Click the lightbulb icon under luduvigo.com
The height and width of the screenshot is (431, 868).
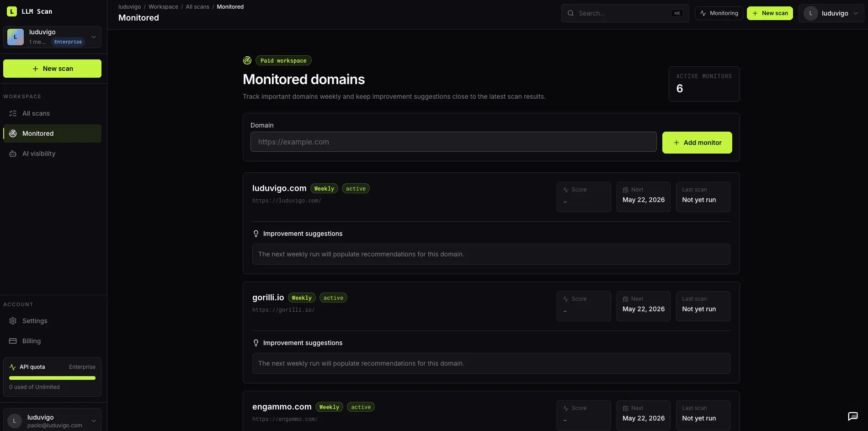(x=256, y=234)
